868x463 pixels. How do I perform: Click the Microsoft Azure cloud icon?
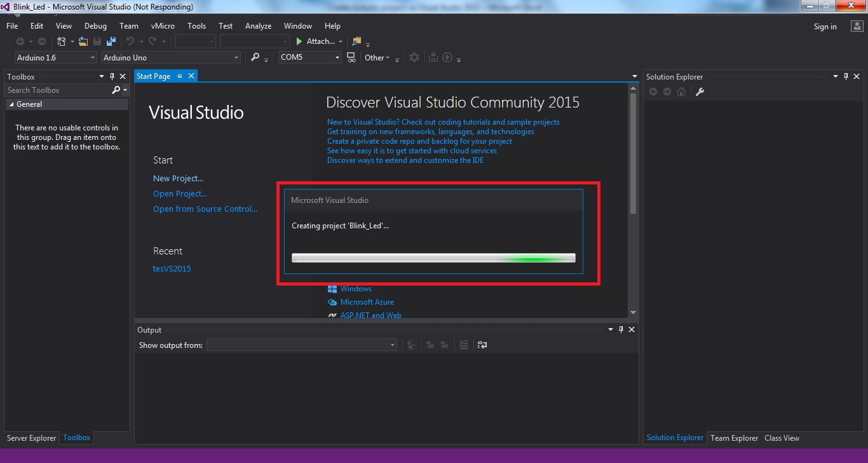pyautogui.click(x=332, y=302)
